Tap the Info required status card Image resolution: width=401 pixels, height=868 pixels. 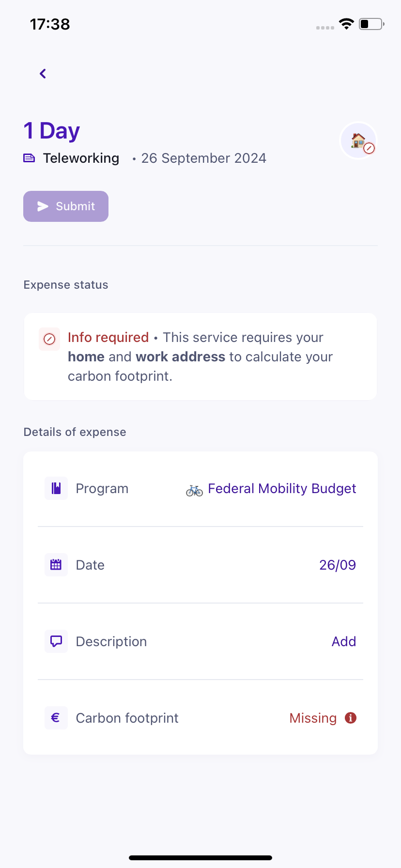(200, 356)
